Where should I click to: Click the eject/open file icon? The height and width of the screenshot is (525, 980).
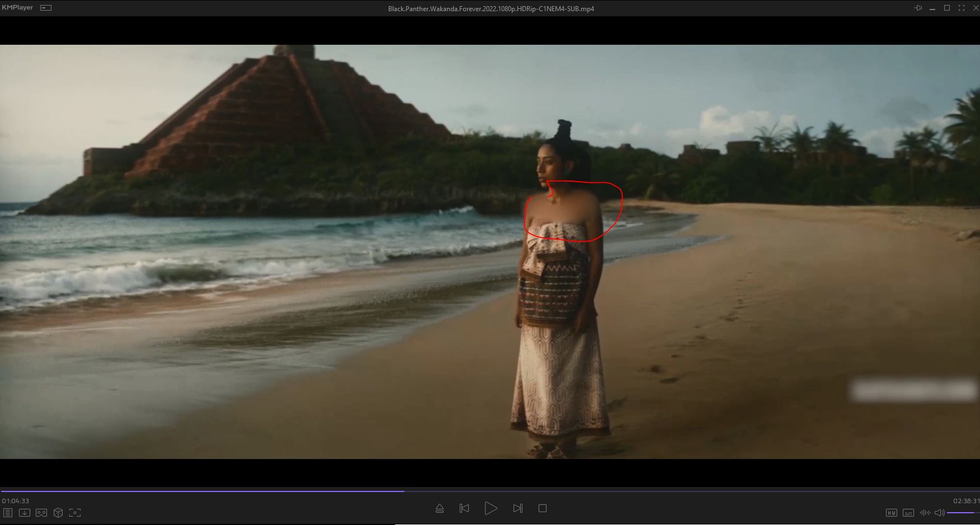(x=440, y=508)
